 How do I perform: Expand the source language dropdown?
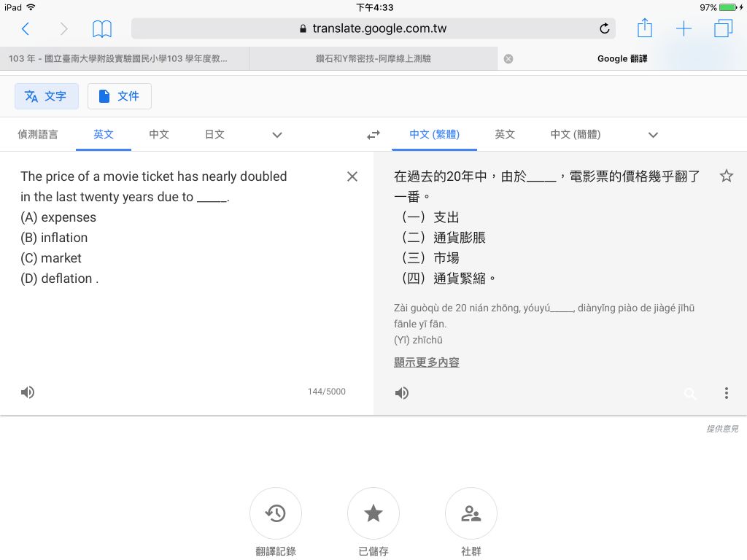(276, 135)
